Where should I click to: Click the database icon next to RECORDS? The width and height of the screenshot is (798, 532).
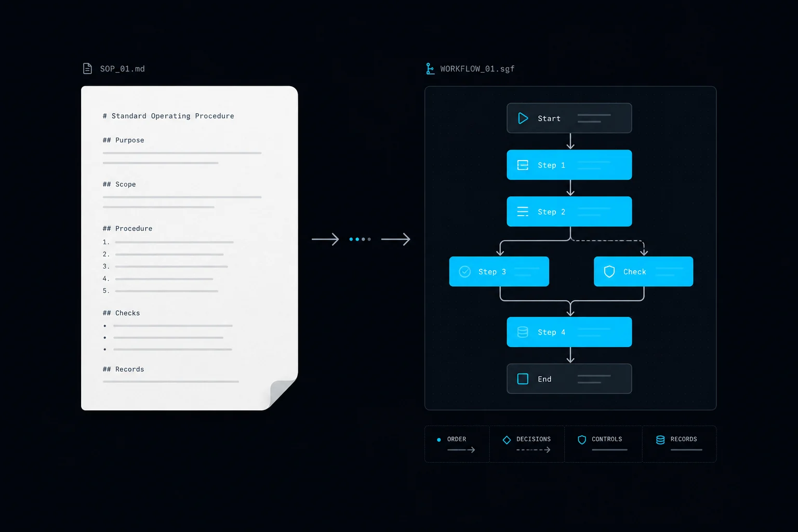pos(660,440)
